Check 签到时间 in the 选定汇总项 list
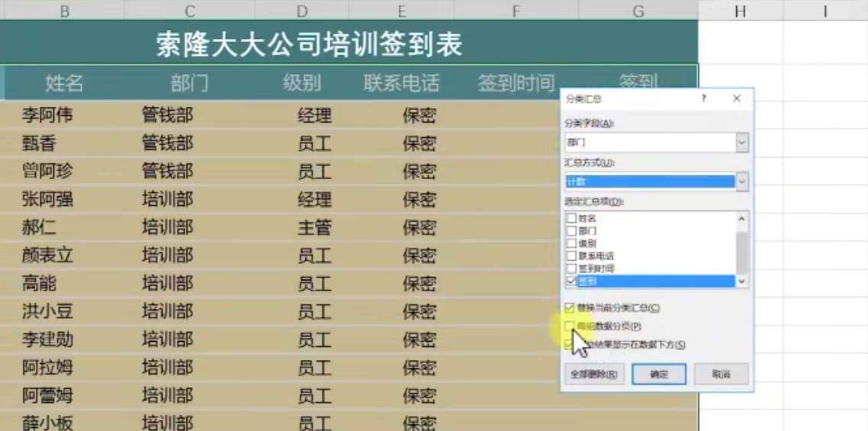868x431 pixels. (571, 269)
